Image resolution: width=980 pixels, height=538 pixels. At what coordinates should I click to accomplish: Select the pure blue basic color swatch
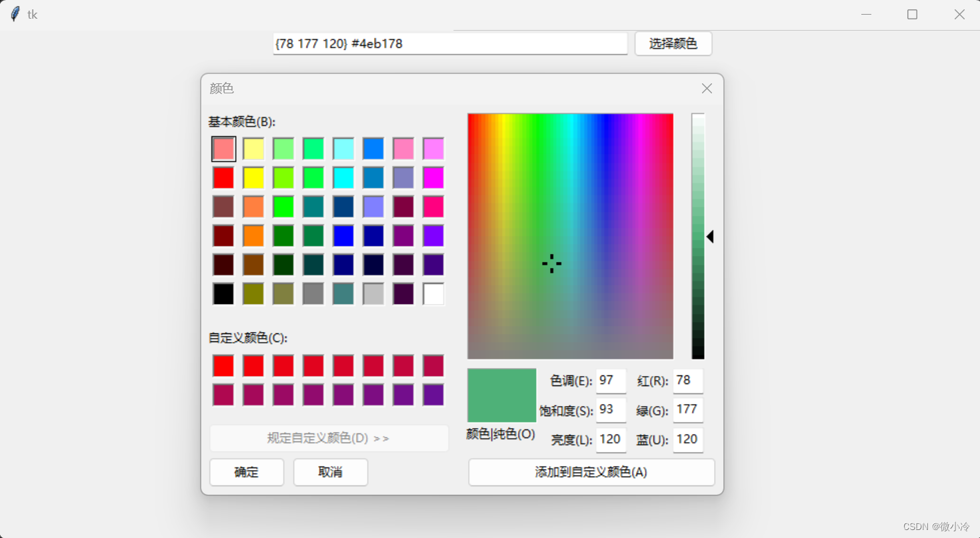click(x=343, y=236)
